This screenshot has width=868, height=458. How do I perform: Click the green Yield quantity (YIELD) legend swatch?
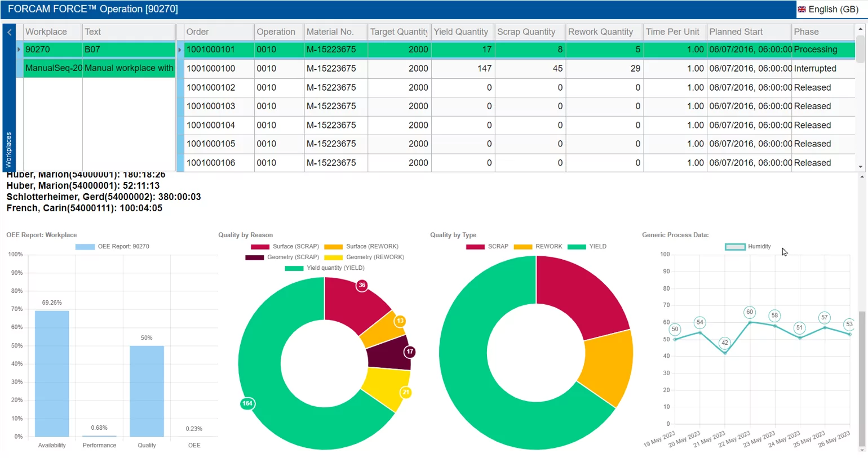(294, 268)
